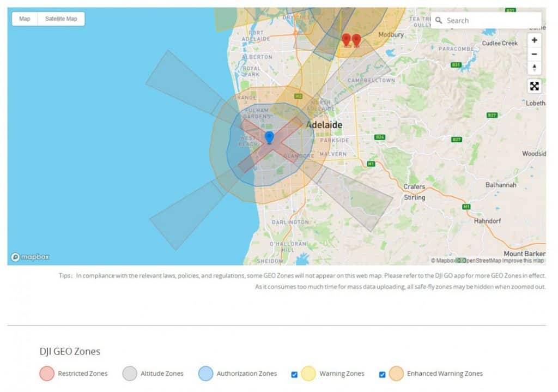Click the Fulham Gardens map label
The height and width of the screenshot is (392, 558).
(x=257, y=113)
